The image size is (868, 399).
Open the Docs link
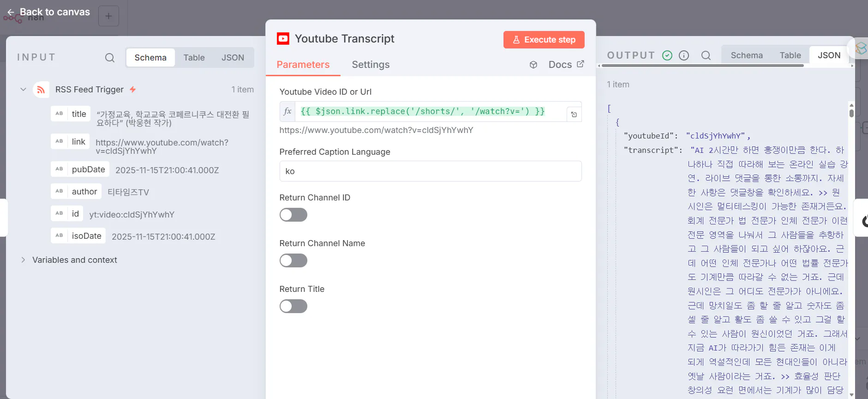[x=566, y=65]
